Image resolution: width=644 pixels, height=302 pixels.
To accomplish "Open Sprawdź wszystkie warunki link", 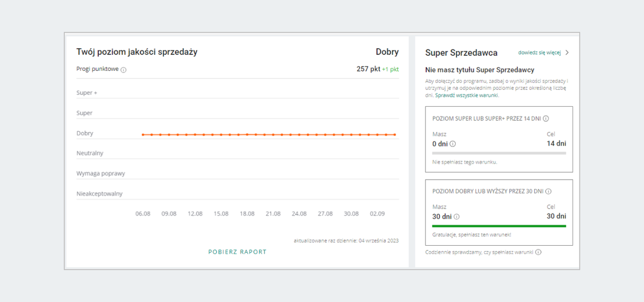I will pos(467,95).
